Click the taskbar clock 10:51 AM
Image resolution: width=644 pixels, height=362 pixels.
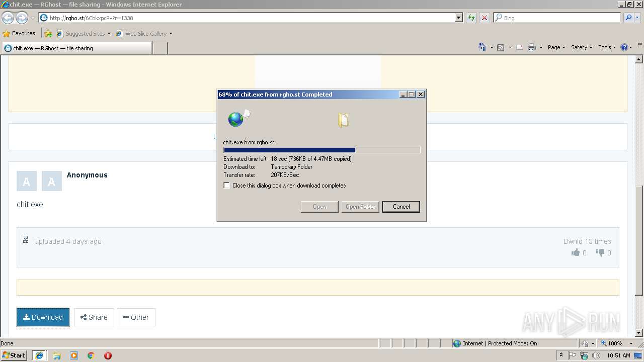(x=618, y=355)
